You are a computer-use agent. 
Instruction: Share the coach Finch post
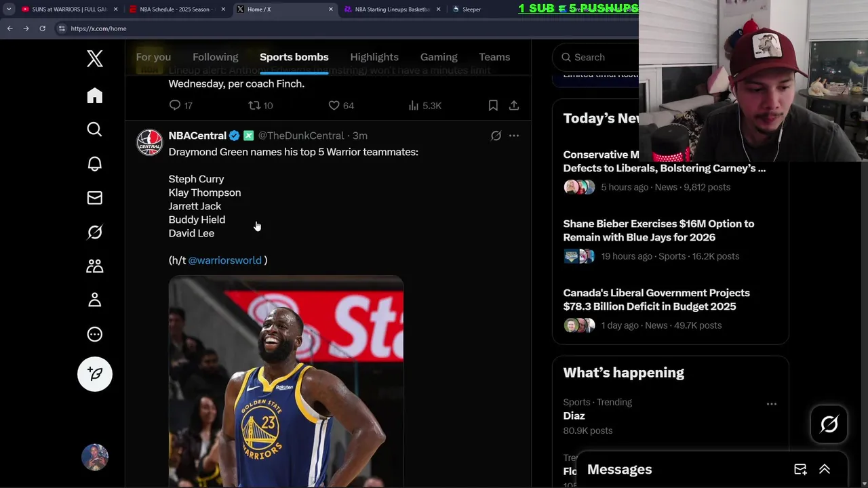point(514,105)
